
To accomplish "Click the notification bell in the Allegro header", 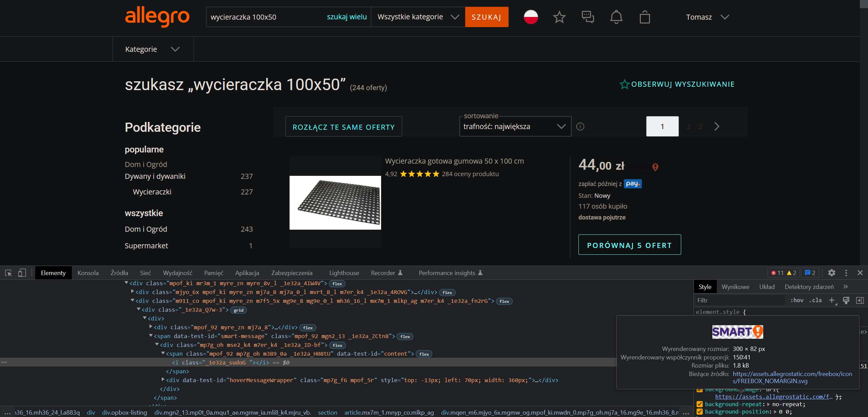I will pos(616,17).
